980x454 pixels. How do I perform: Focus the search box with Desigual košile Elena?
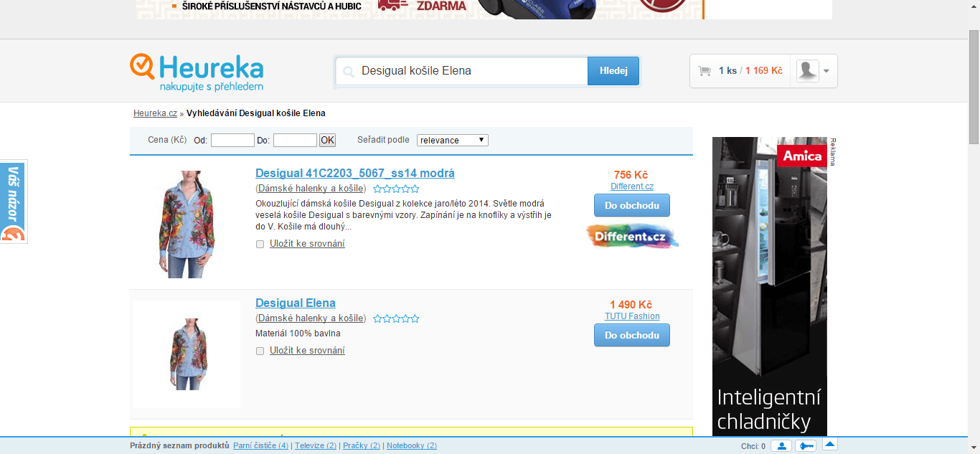coord(462,71)
